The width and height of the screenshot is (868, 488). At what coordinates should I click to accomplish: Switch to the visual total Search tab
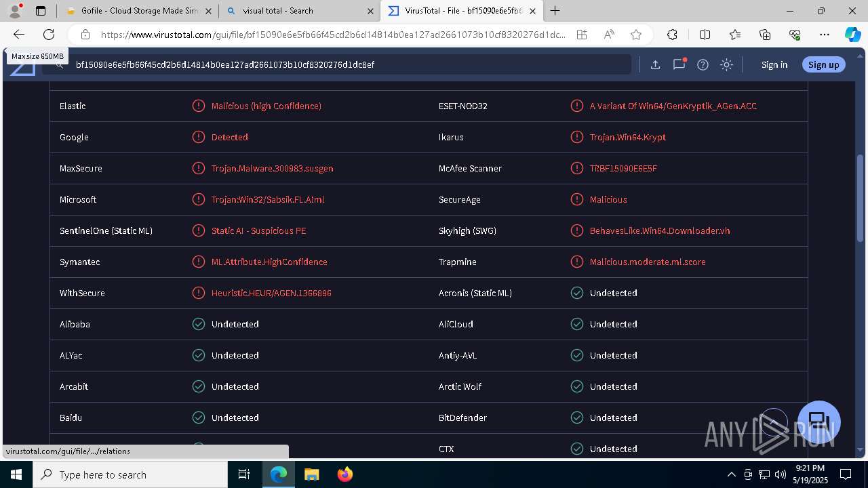point(300,11)
